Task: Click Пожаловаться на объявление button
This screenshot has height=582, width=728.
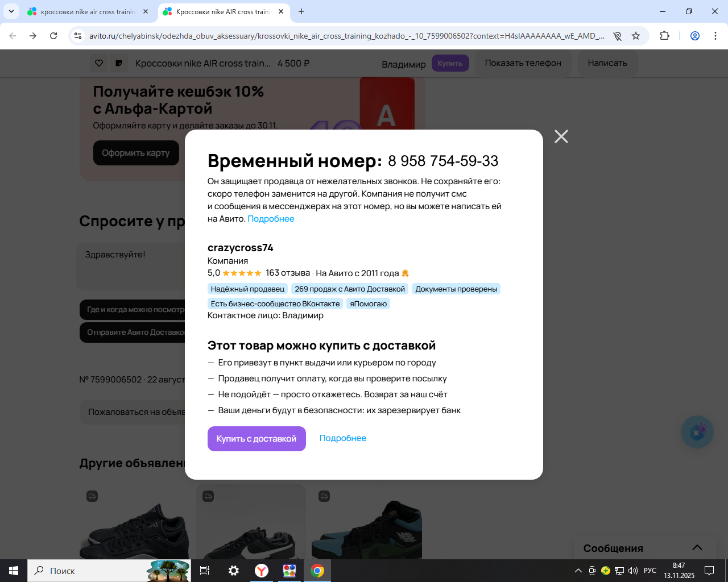Action: tap(133, 412)
